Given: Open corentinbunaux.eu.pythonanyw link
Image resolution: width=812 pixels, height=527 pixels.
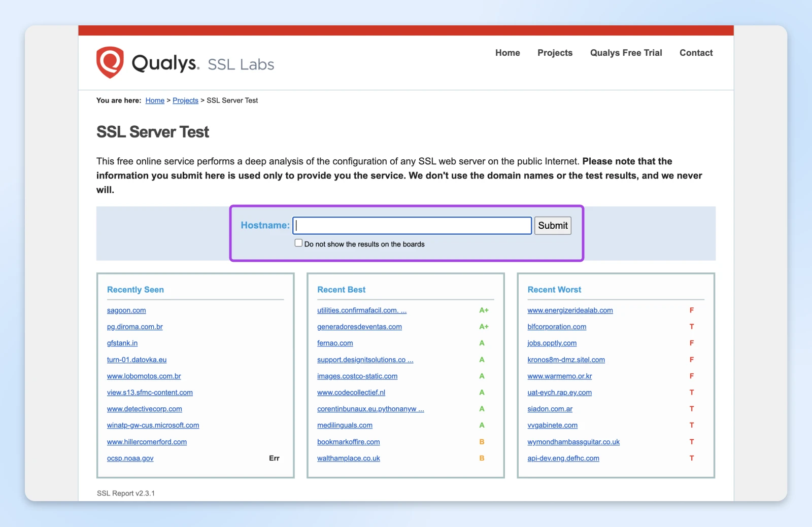Looking at the screenshot, I should point(370,409).
